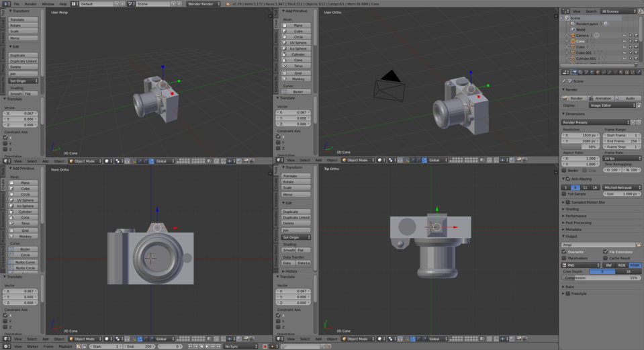Click the Audio button in Render panel
The width and height of the screenshot is (644, 350).
tap(629, 98)
